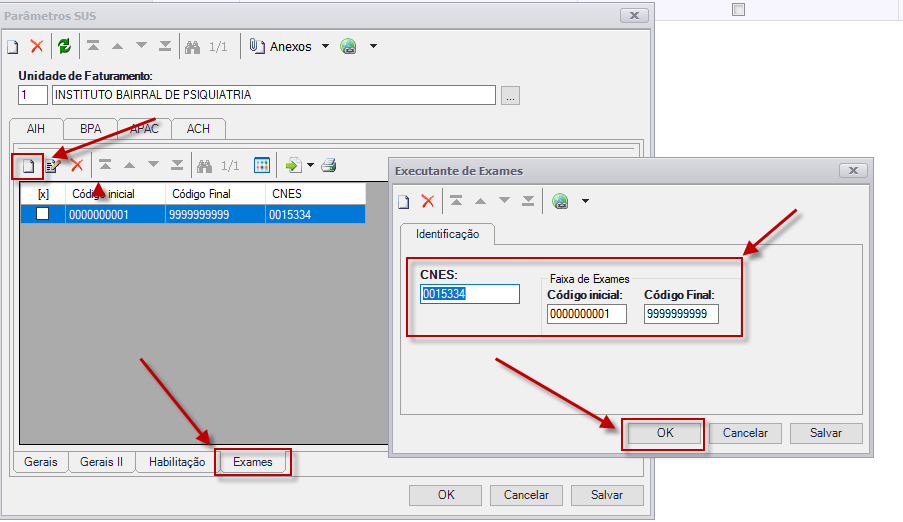This screenshot has width=903, height=522.
Task: Go to previous record in Executante de Exames
Action: click(480, 201)
